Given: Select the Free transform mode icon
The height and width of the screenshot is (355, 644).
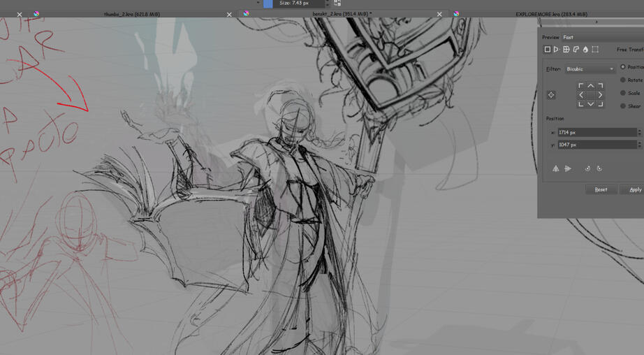Looking at the screenshot, I should click(547, 50).
